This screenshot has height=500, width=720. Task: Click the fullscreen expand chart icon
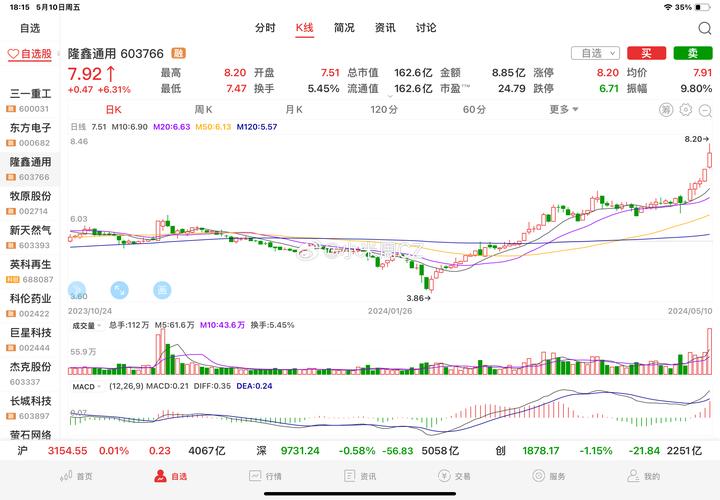pos(119,290)
